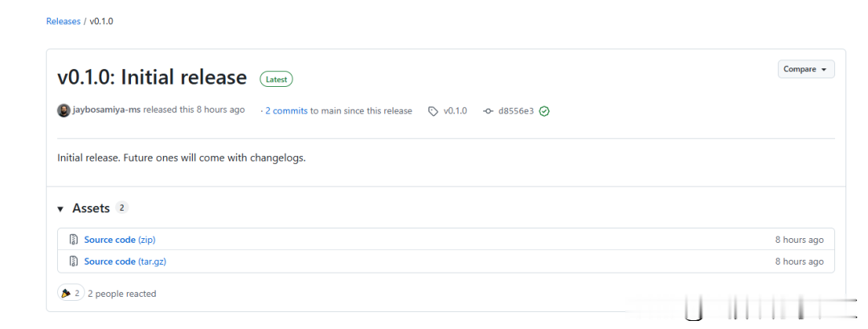Open the jaybosamiya-ms profile link
Viewport: 868px width, 329px height.
point(107,109)
